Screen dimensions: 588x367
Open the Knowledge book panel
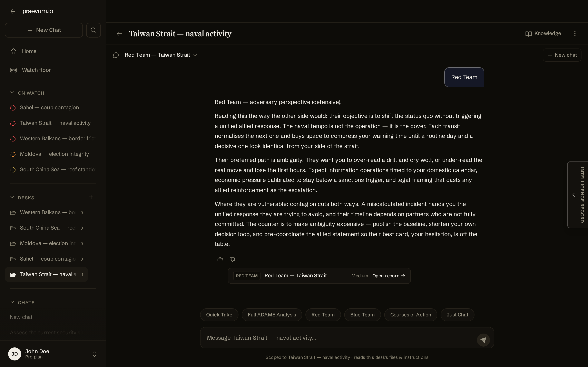tap(543, 33)
